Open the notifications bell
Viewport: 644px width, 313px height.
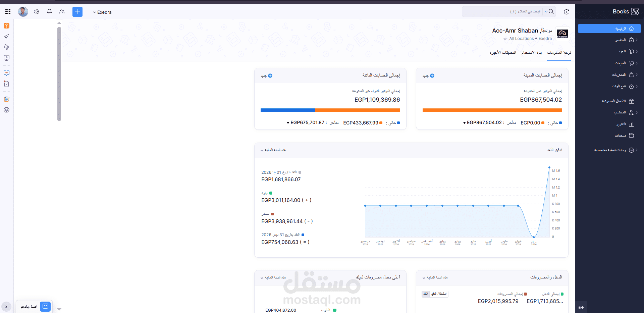click(49, 12)
